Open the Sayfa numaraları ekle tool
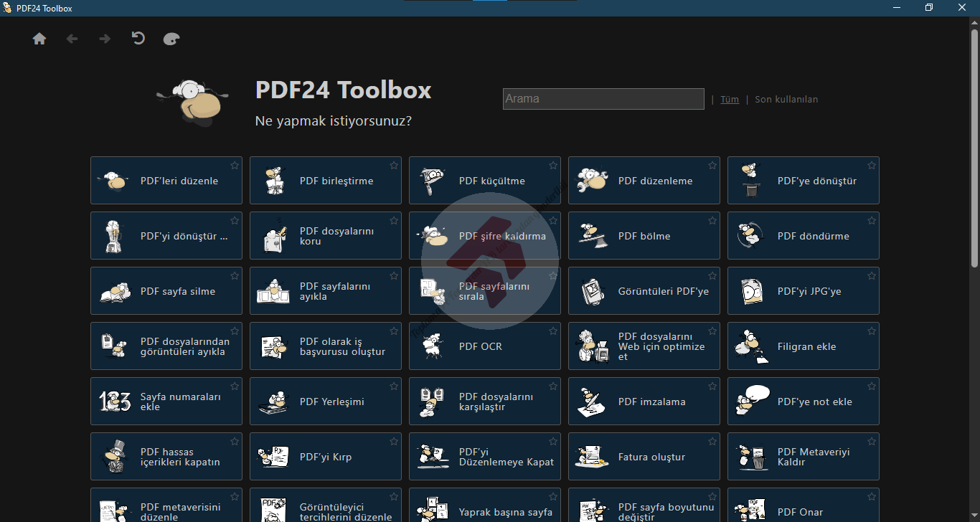The width and height of the screenshot is (980, 522). pyautogui.click(x=166, y=402)
